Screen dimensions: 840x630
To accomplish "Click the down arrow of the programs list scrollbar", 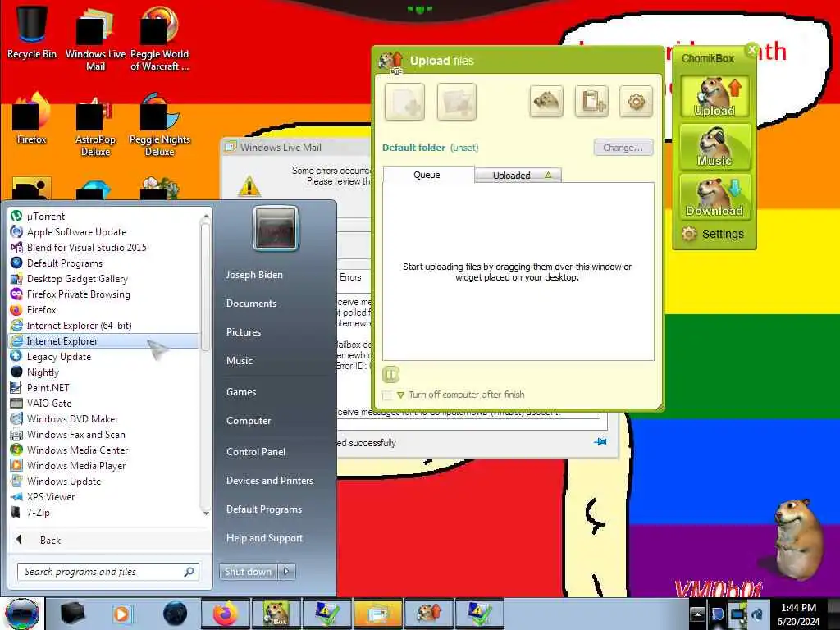I will pos(206,514).
